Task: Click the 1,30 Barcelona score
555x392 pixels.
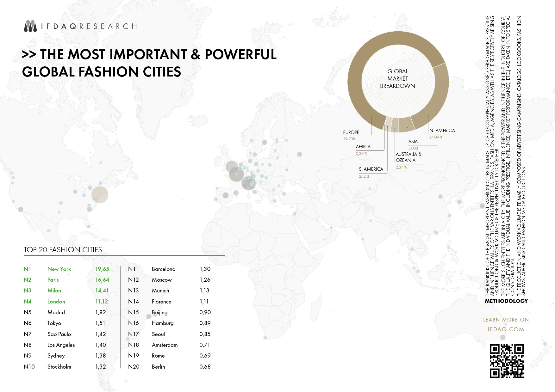Action: [205, 269]
